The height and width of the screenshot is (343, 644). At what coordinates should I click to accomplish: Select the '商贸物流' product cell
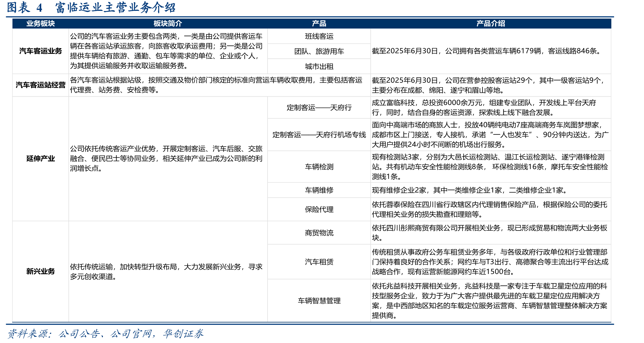319,233
